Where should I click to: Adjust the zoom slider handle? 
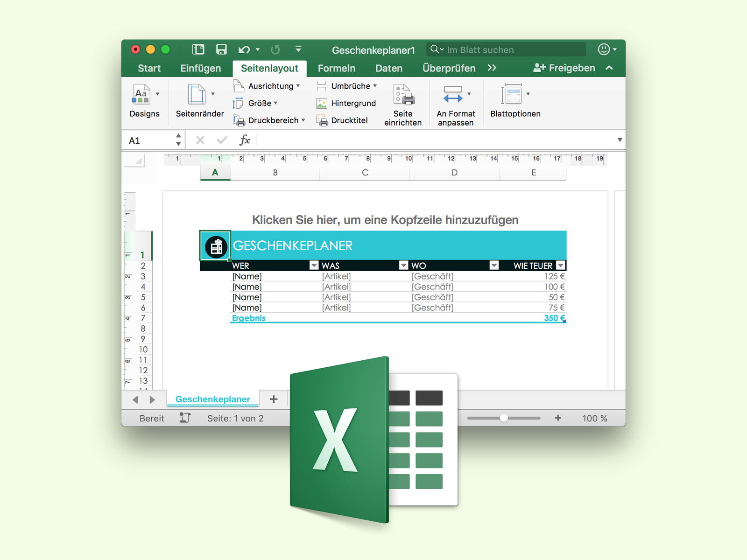tap(504, 418)
